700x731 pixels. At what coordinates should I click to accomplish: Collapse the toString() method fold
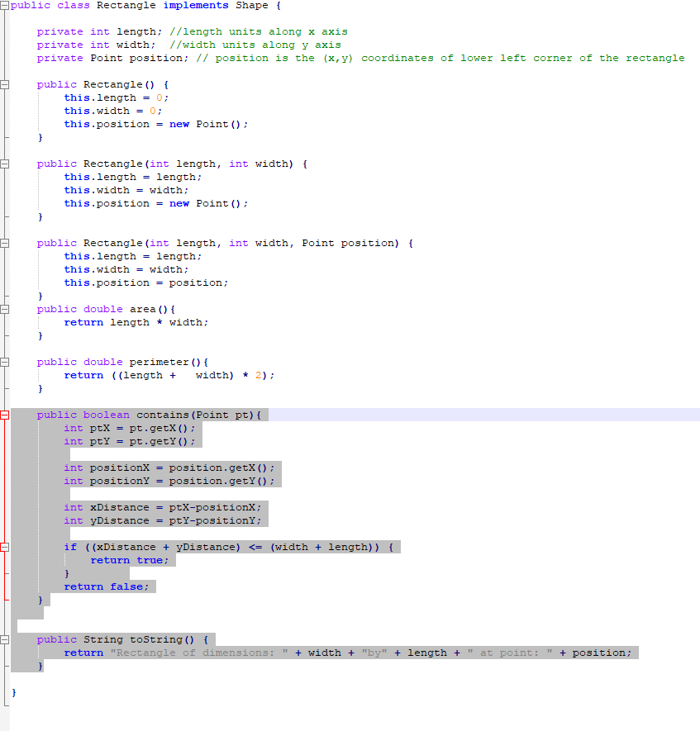tap(3, 638)
